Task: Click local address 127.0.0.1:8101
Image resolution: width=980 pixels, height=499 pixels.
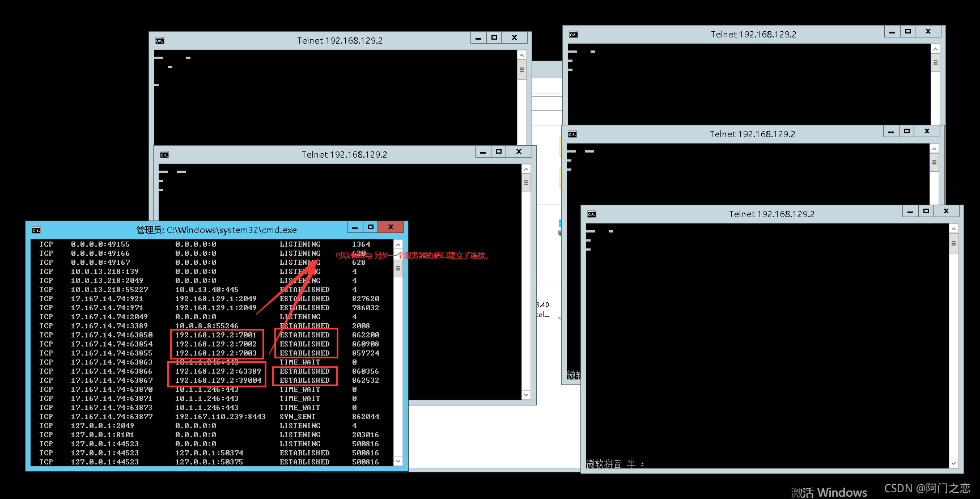Action: point(103,435)
